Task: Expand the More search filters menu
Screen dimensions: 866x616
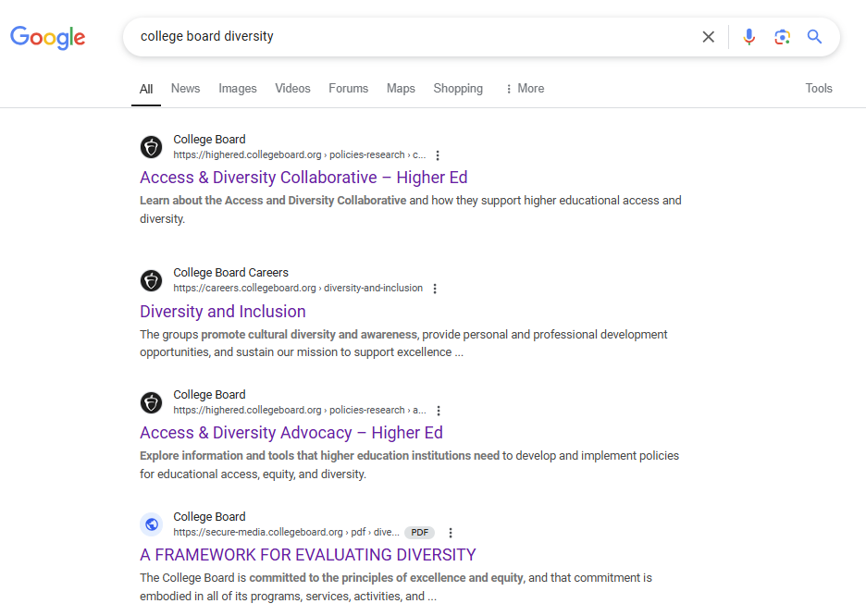Action: pyautogui.click(x=524, y=89)
